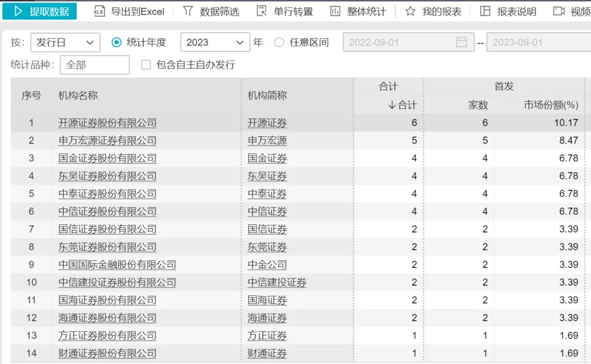Click 导出到Excel label
The width and height of the screenshot is (591, 364).
point(138,12)
